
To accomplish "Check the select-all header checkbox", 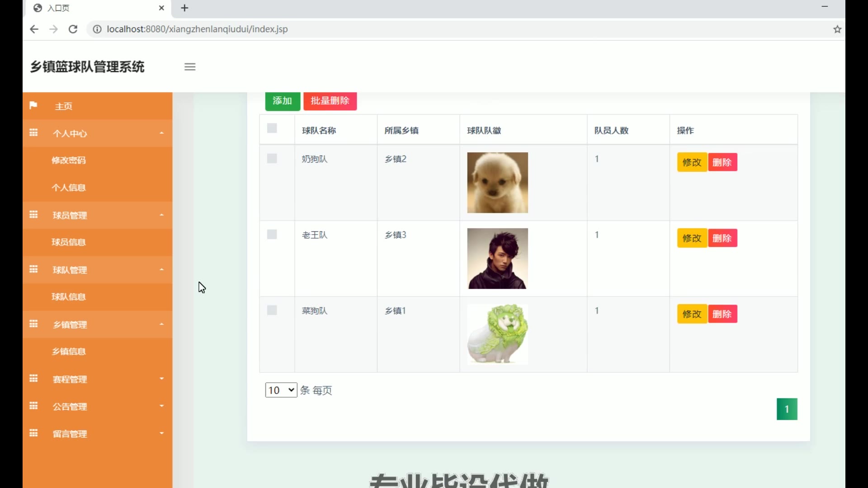I will tap(272, 128).
